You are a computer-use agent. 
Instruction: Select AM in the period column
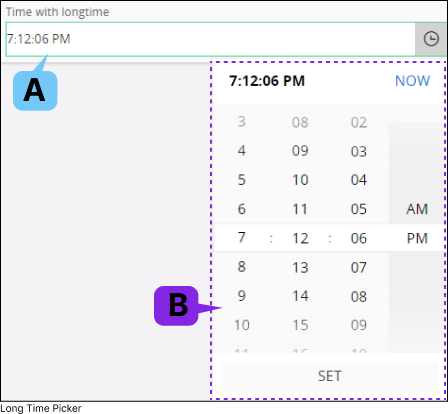coord(417,209)
